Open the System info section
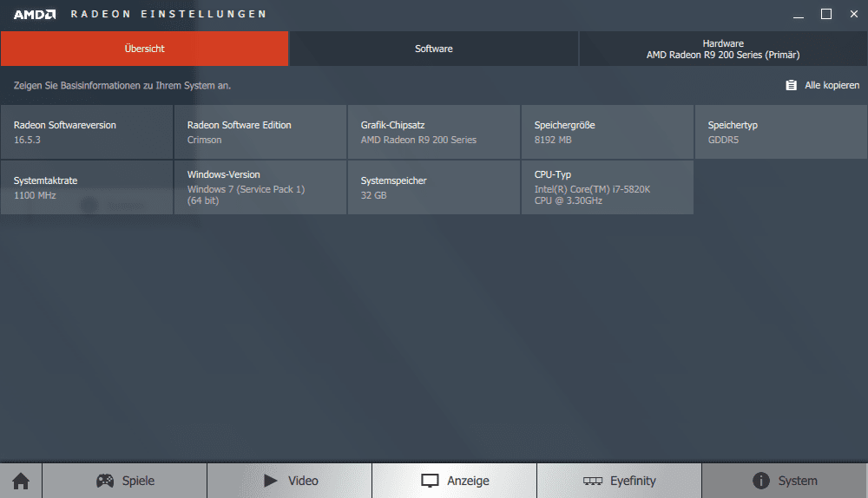The width and height of the screenshot is (868, 498). click(x=785, y=481)
